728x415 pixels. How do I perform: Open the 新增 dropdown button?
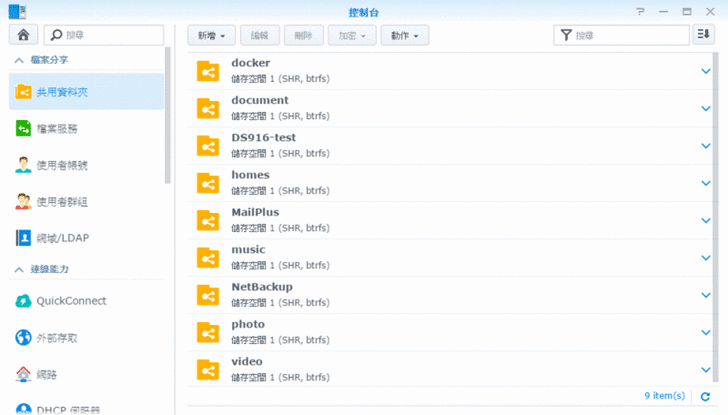tap(211, 35)
